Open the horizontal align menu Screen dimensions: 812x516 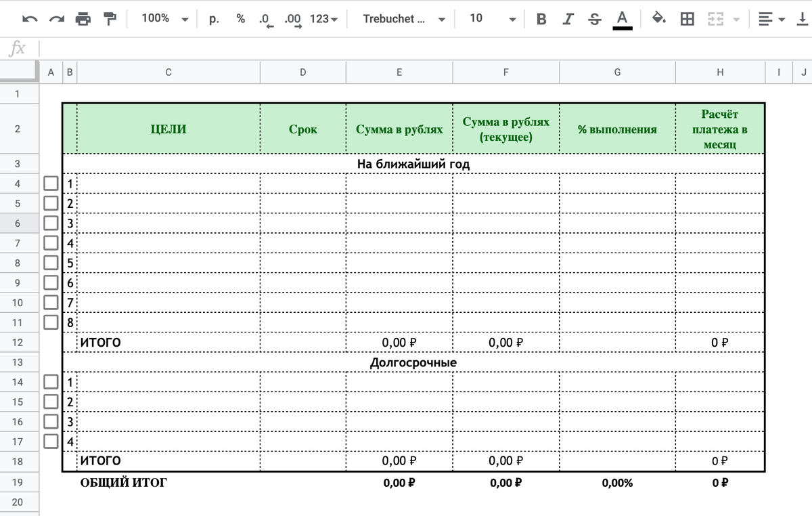click(771, 19)
